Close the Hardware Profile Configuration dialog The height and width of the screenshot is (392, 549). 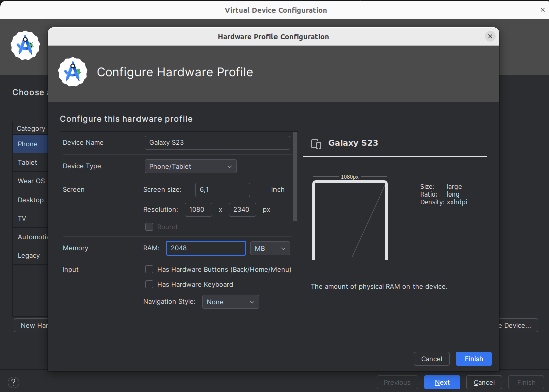tap(490, 36)
